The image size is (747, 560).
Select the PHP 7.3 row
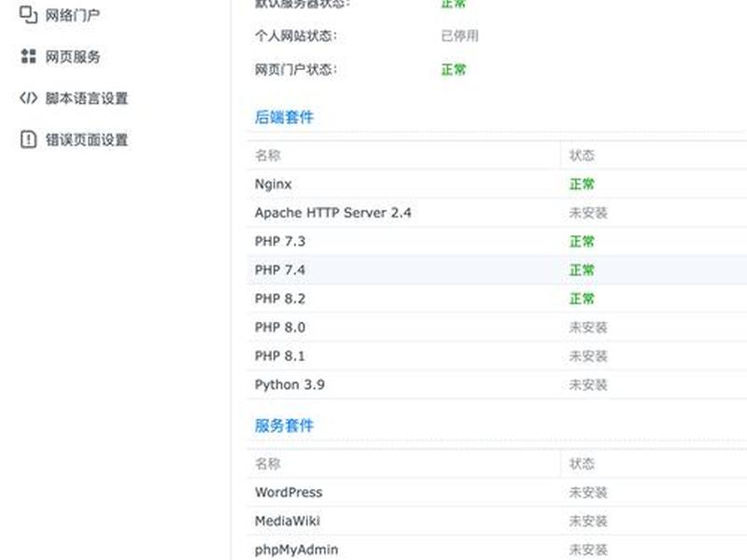[x=497, y=242]
